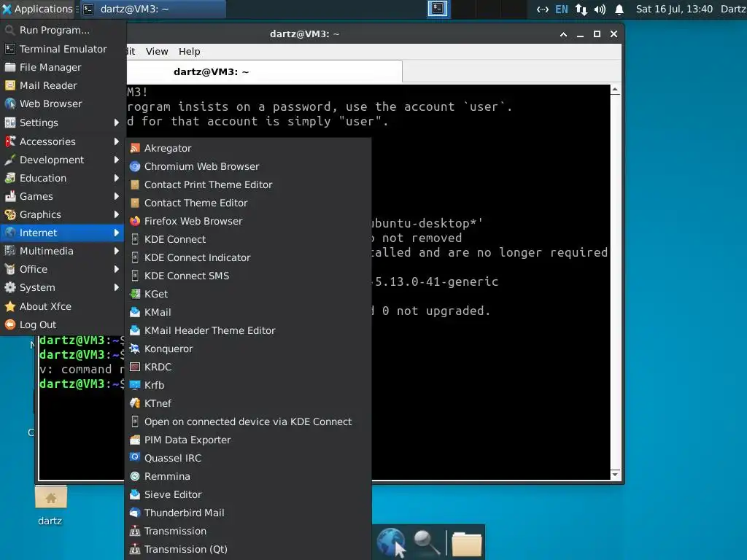Click the terminal window roll-up arrow button
Screen dimensions: 747x560
point(563,34)
